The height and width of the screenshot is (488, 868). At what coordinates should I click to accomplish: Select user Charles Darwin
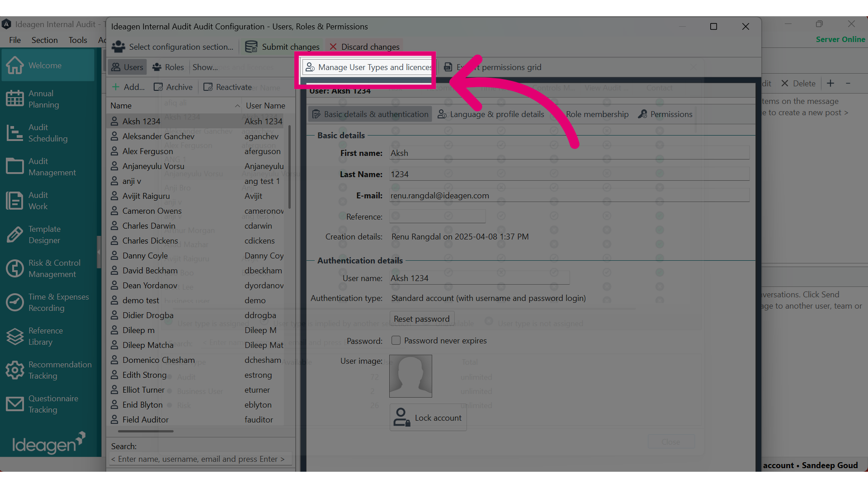(x=195, y=226)
